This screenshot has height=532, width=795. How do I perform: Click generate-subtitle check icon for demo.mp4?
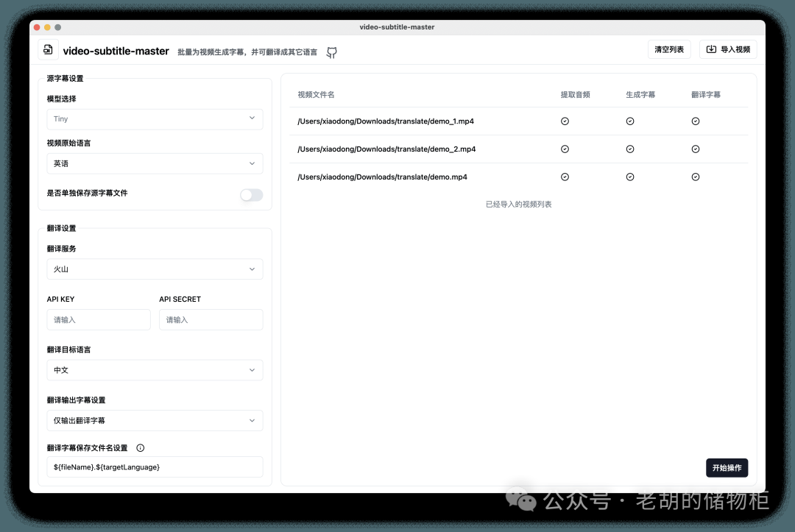[x=629, y=177]
